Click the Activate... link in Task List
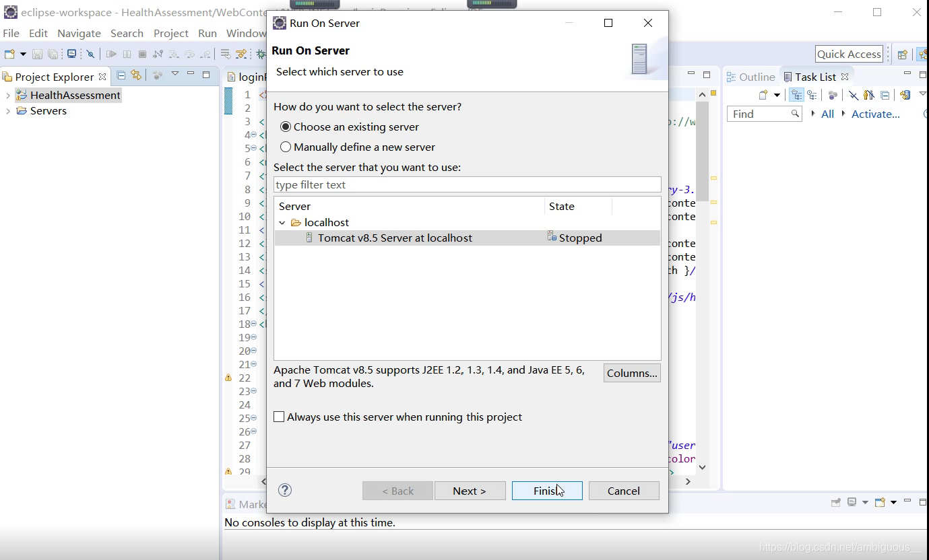929x560 pixels. click(x=875, y=114)
